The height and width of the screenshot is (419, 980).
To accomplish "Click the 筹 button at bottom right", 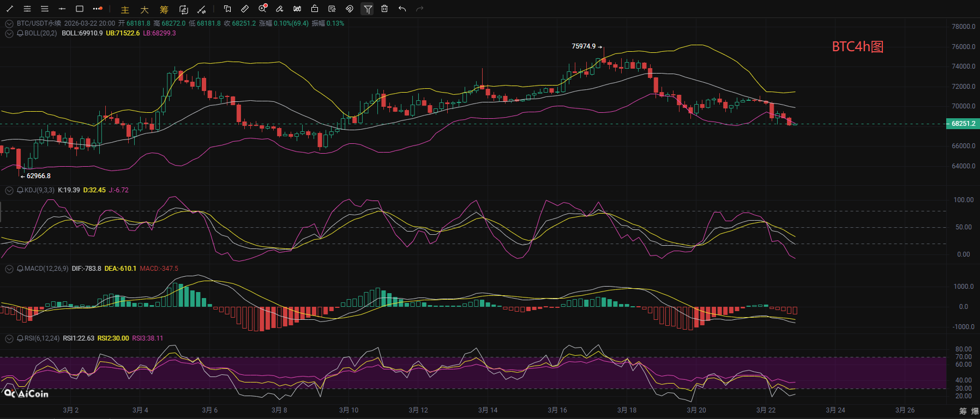I will point(963,411).
